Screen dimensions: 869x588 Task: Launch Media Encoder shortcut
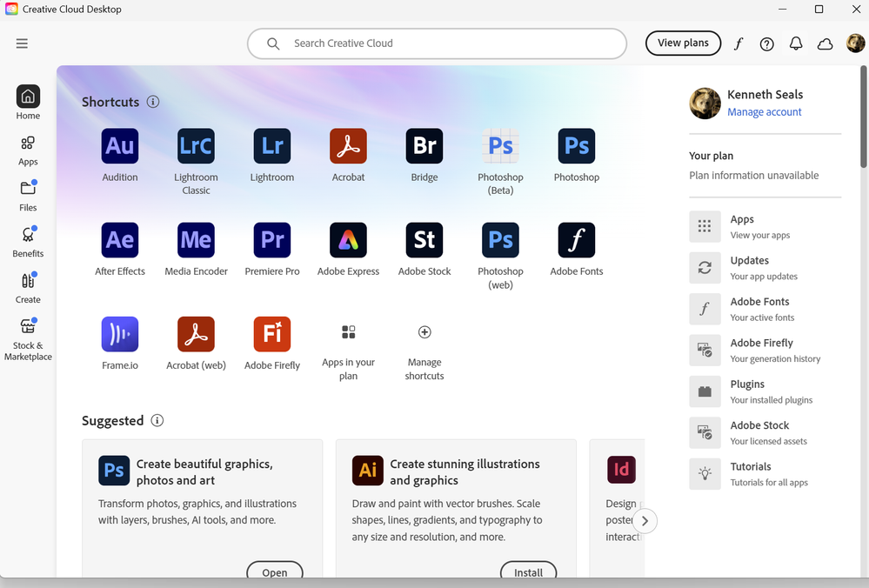(196, 240)
